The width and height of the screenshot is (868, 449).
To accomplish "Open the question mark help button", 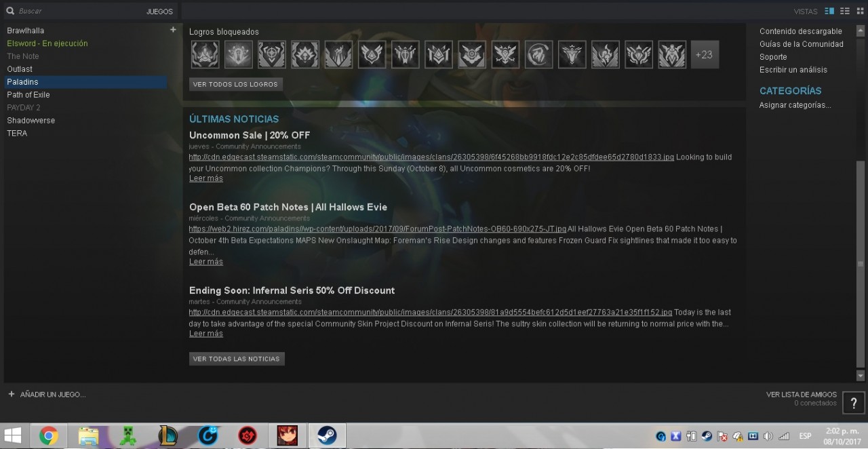I will coord(854,403).
